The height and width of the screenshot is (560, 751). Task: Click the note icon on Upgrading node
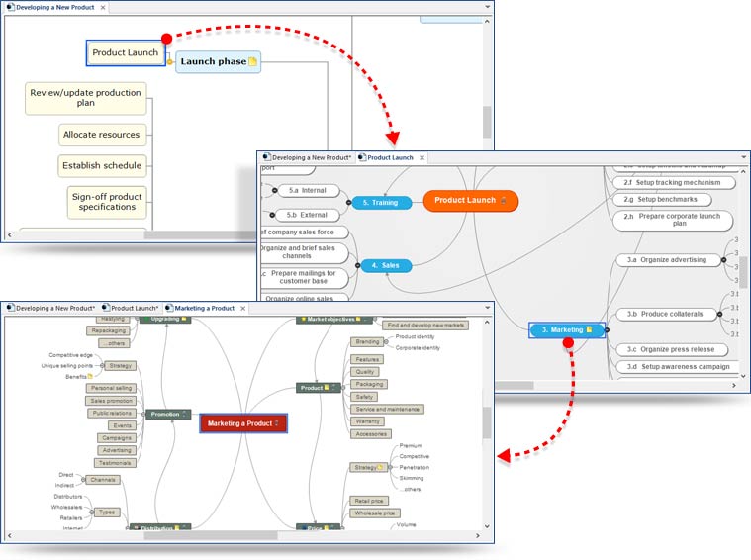pos(184,319)
